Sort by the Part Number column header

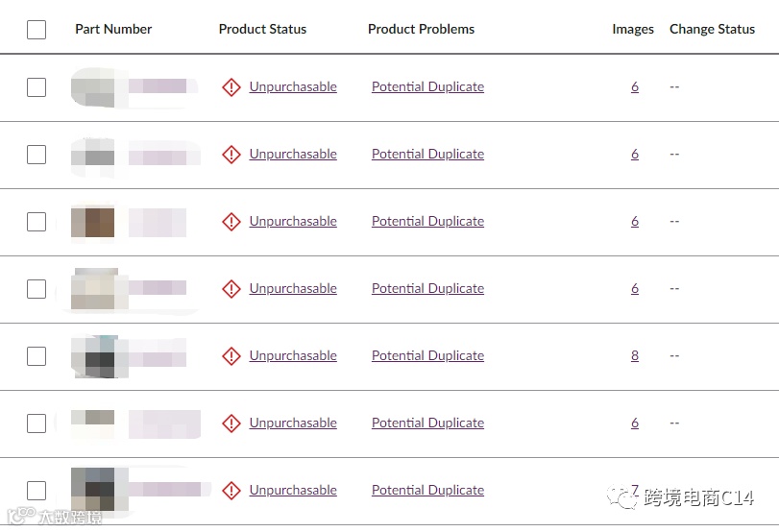(113, 29)
